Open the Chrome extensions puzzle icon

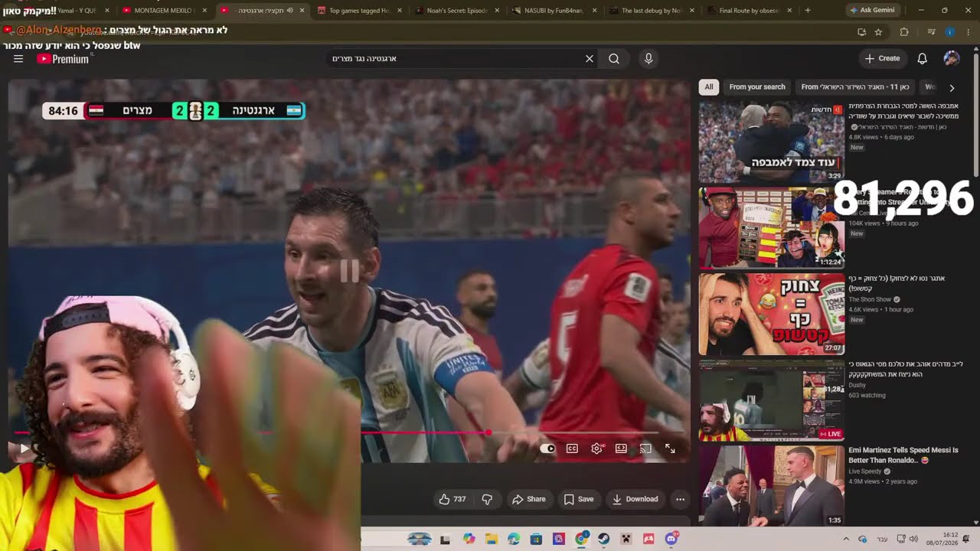[x=904, y=32]
